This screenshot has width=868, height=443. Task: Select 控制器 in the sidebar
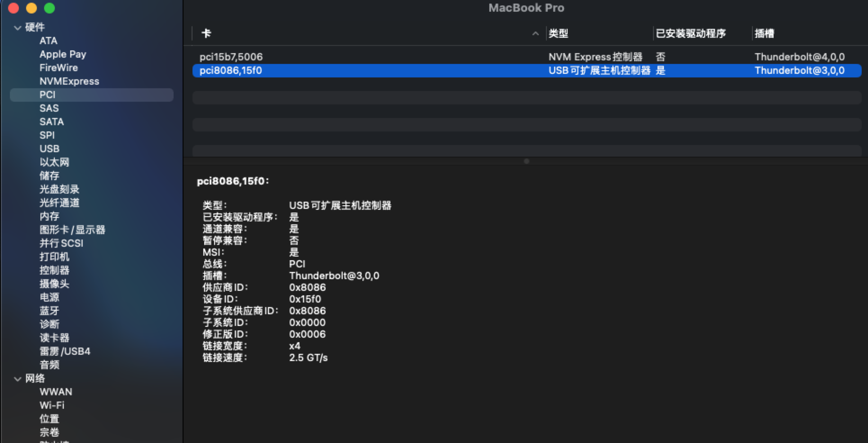(x=54, y=270)
